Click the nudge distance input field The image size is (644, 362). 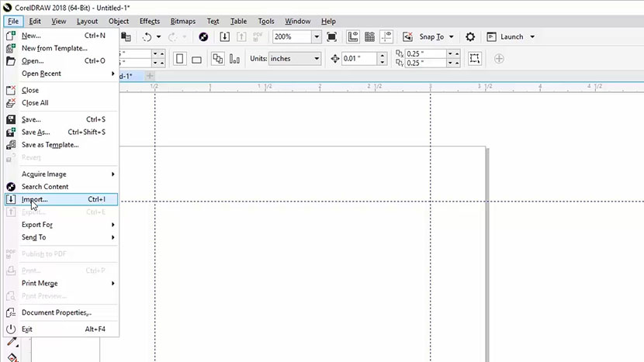[361, 59]
